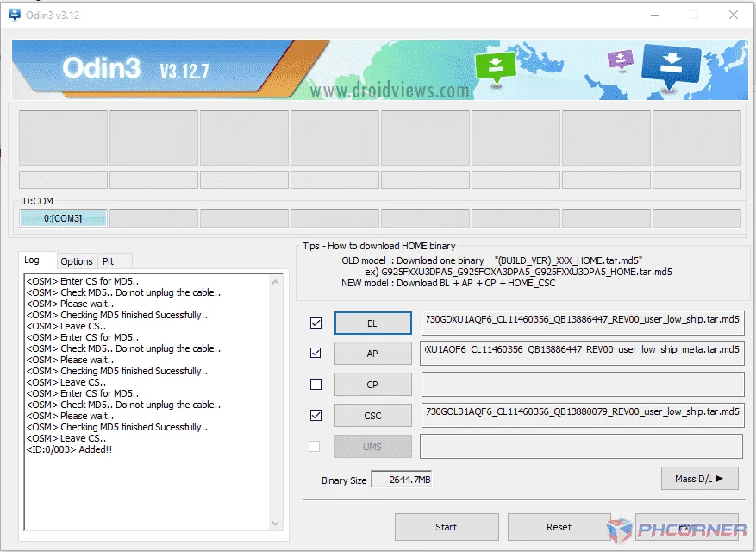756x552 pixels.
Task: Click the CSC firmware file path field
Action: tap(583, 416)
